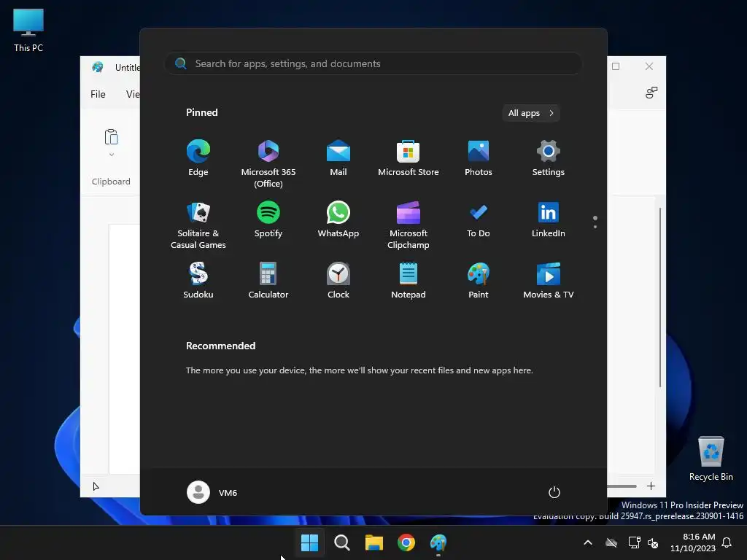
Task: Launch the Photos app
Action: click(479, 158)
